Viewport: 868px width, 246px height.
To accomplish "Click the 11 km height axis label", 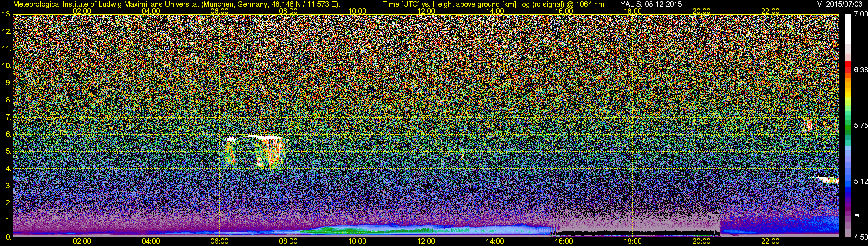I will click(x=6, y=49).
